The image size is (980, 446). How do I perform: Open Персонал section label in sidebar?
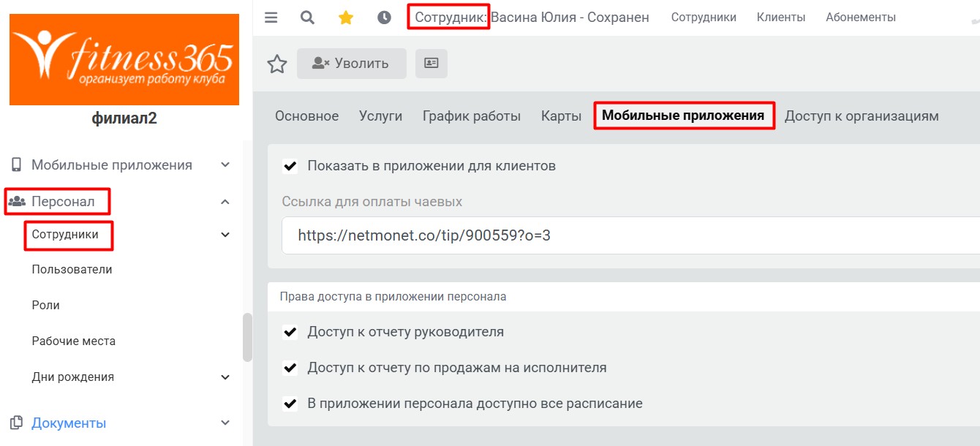(63, 201)
